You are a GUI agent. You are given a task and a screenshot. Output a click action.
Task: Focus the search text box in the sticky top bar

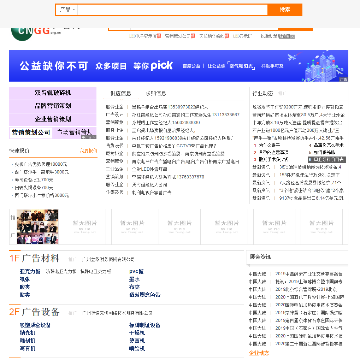click(x=172, y=10)
